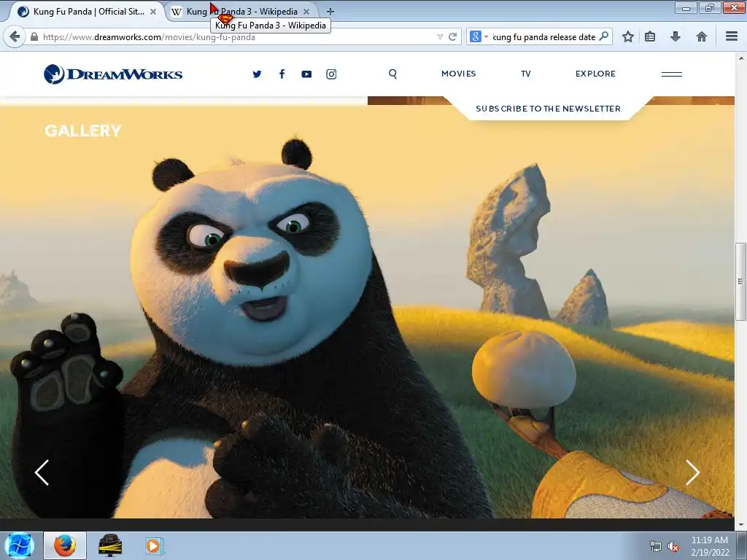The height and width of the screenshot is (560, 747).
Task: Click the GALLERY heading text
Action: pyautogui.click(x=83, y=131)
